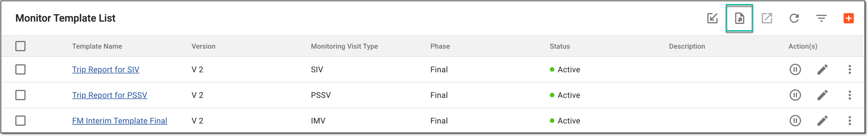868x136 pixels.
Task: Tick the FM Interim Template Final checkbox
Action: (x=20, y=121)
